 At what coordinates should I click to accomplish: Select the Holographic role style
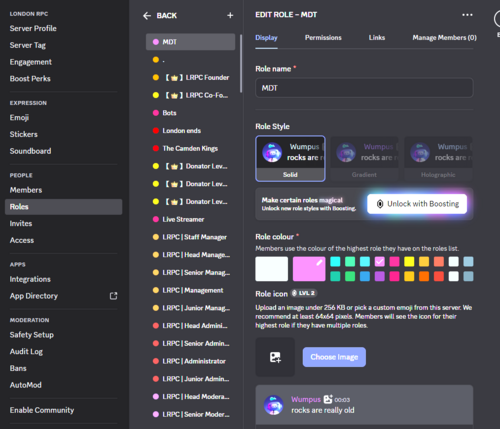click(438, 159)
